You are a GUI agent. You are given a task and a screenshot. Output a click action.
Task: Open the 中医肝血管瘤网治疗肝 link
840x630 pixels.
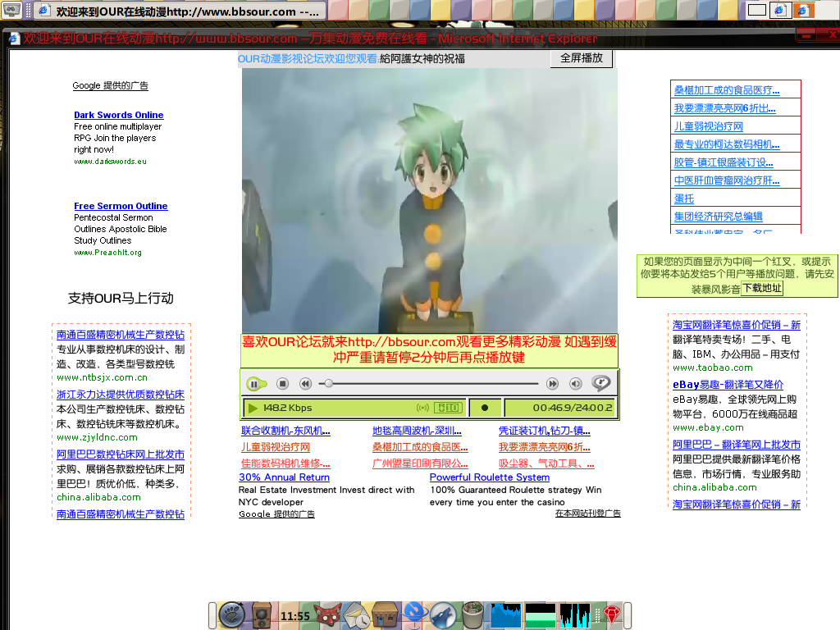[727, 180]
